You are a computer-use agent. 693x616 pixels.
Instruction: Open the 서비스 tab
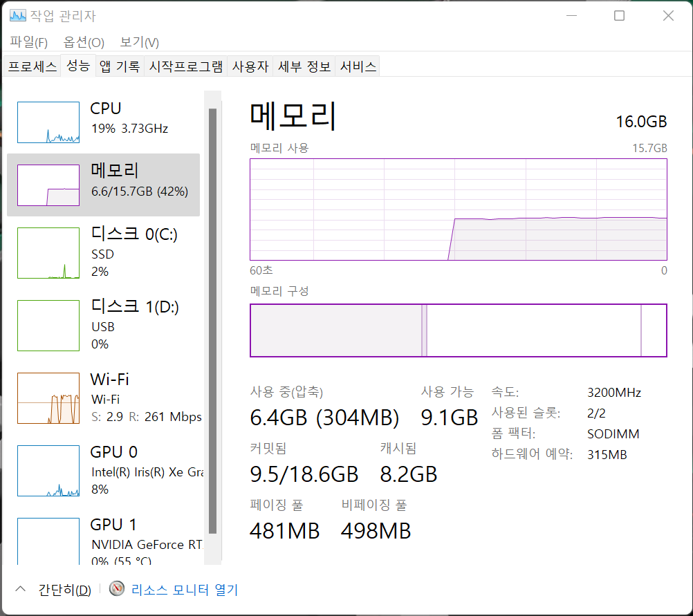pos(358,67)
